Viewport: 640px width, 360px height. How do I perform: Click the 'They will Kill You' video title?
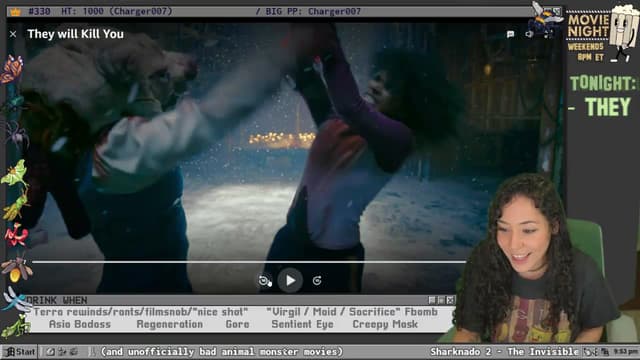tap(76, 34)
